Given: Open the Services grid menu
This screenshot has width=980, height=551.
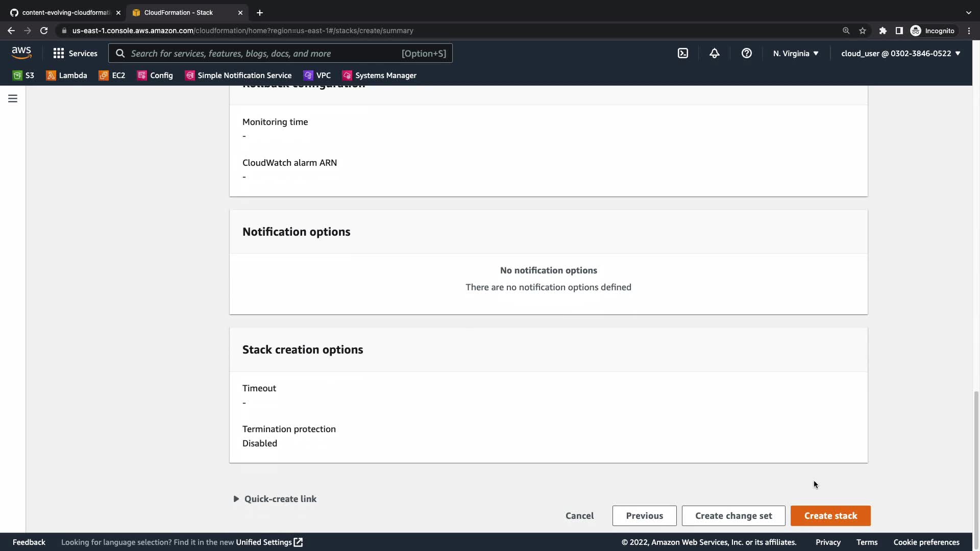Looking at the screenshot, I should (75, 54).
